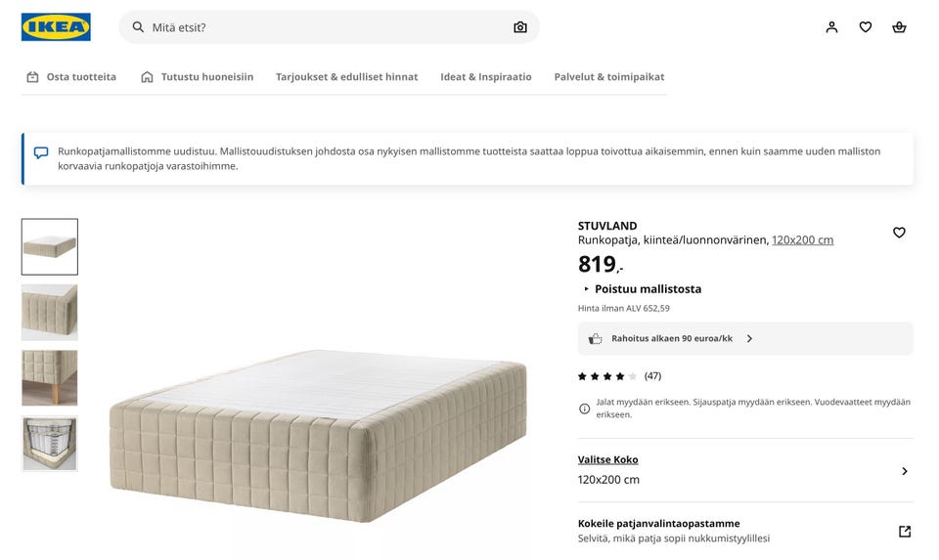Click the camera visual search icon

pos(520,27)
